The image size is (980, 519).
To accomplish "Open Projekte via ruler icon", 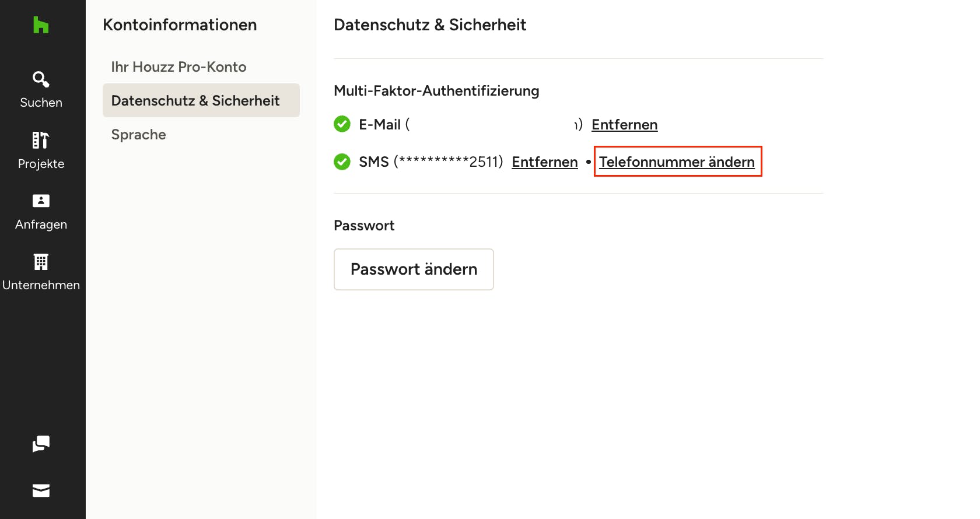I will coord(41,140).
